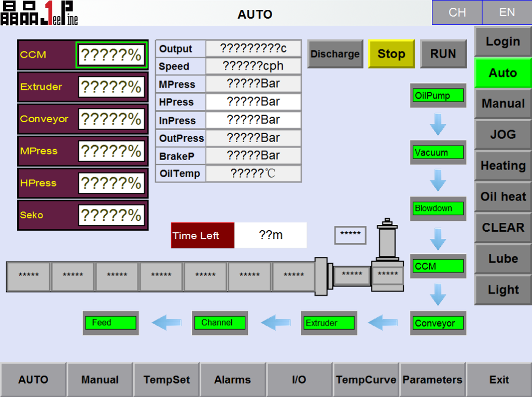Toggle the OilPump status indicator
This screenshot has height=397, width=532.
[x=438, y=95]
